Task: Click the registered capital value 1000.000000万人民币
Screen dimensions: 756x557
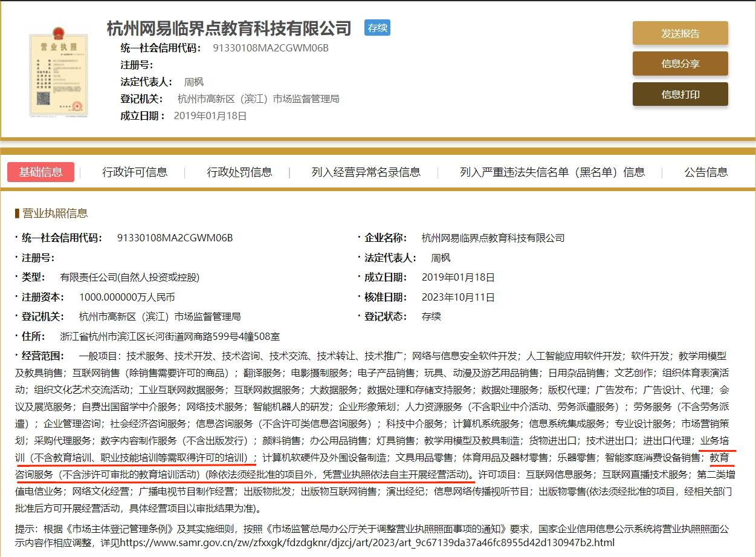Action: (127, 297)
